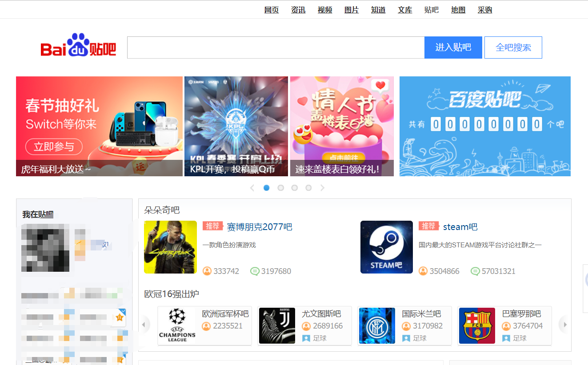This screenshot has width=588, height=365.
Task: Click 足球 tag icon under 国际米兰吧
Action: coord(406,338)
